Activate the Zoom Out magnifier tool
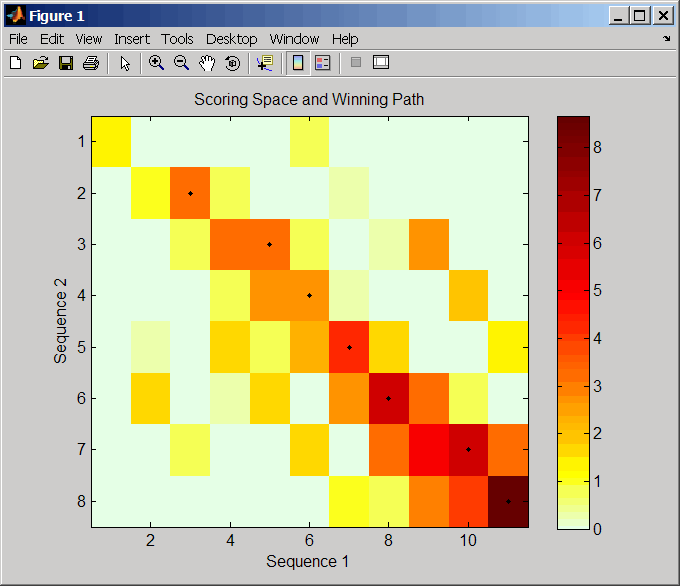This screenshot has height=586, width=680. coord(181,63)
